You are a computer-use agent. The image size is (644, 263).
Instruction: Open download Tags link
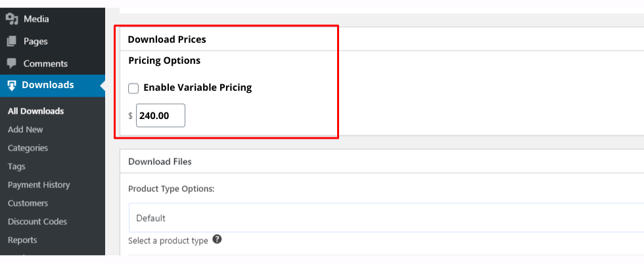point(18,166)
